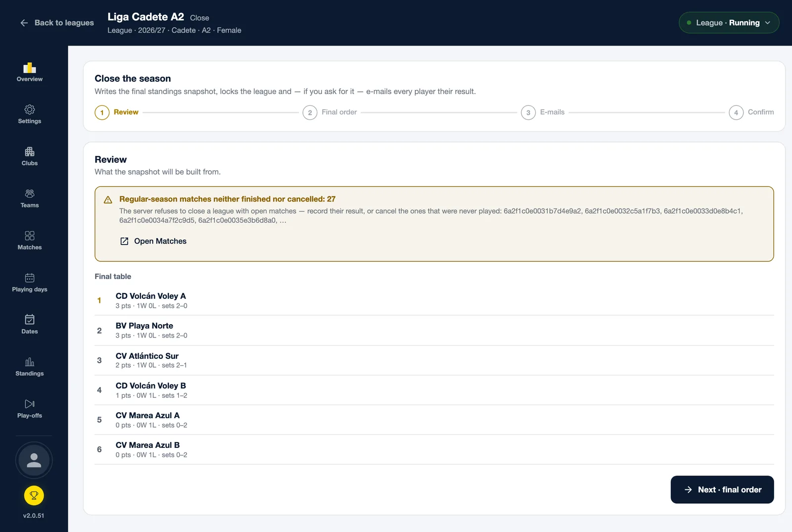Click the yellow trophy badge icon

coord(34,495)
